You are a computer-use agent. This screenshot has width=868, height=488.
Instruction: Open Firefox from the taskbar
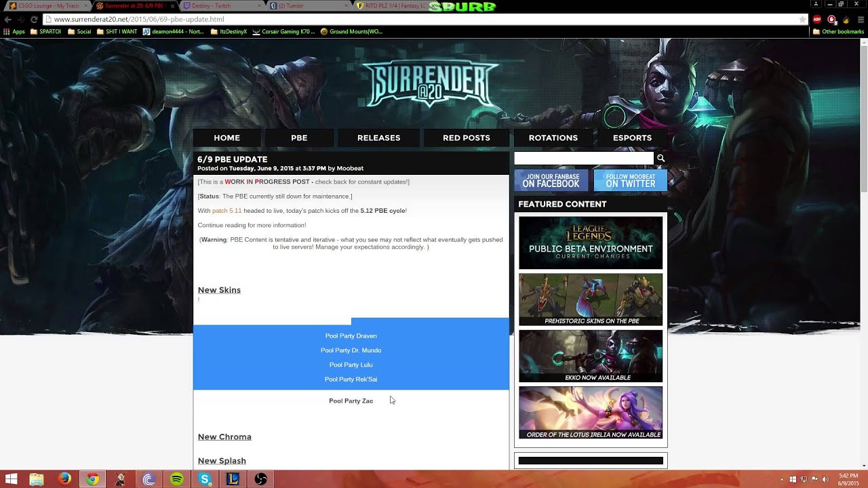point(64,479)
